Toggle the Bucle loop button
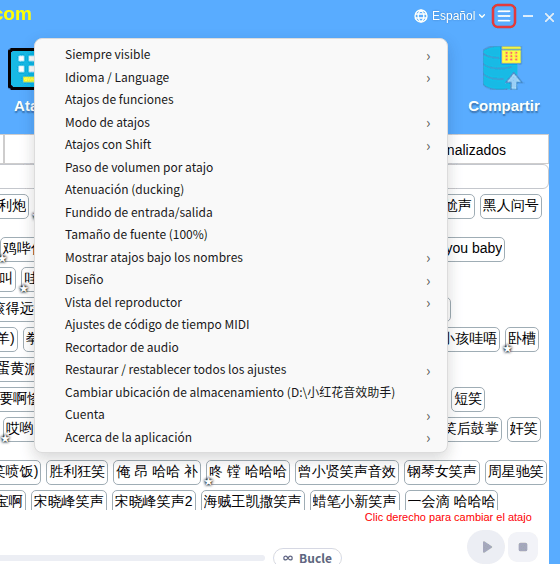The width and height of the screenshot is (560, 564). tap(307, 558)
